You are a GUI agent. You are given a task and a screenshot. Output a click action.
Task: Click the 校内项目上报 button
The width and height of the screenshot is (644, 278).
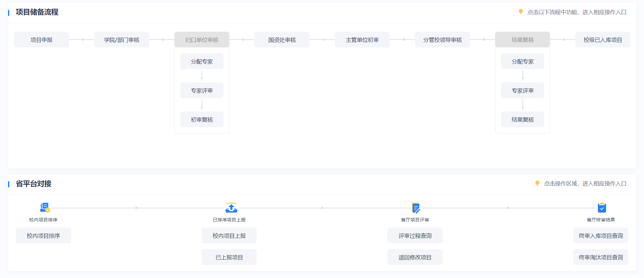(229, 236)
